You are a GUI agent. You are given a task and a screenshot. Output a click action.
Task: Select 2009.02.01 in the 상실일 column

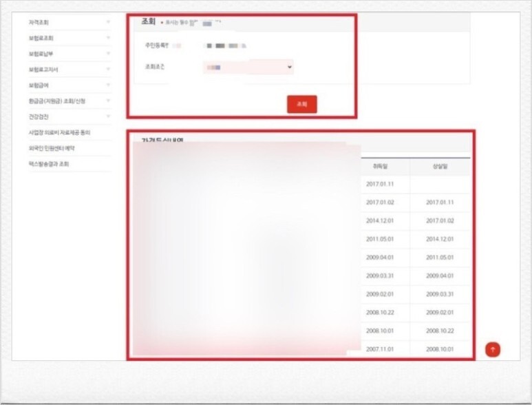(x=440, y=312)
